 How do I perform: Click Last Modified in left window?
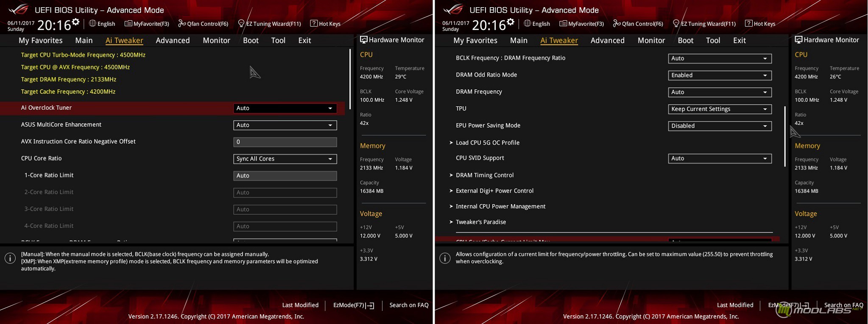click(300, 305)
